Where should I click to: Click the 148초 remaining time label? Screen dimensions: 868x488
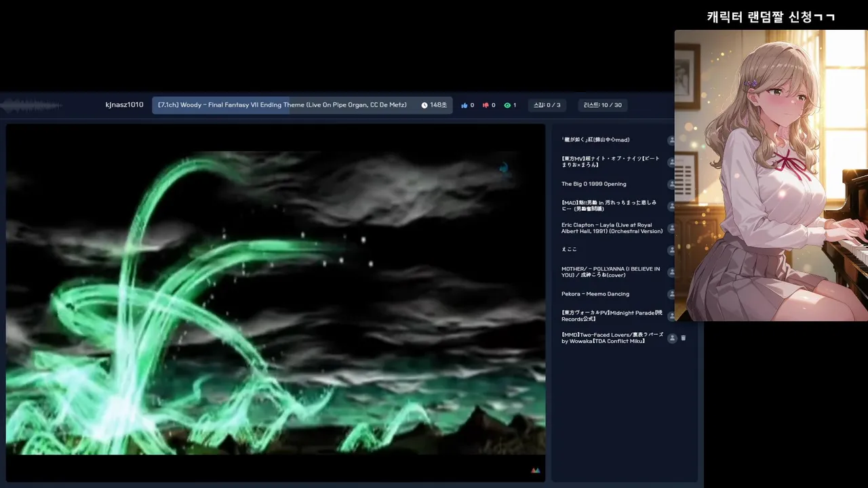coord(438,105)
